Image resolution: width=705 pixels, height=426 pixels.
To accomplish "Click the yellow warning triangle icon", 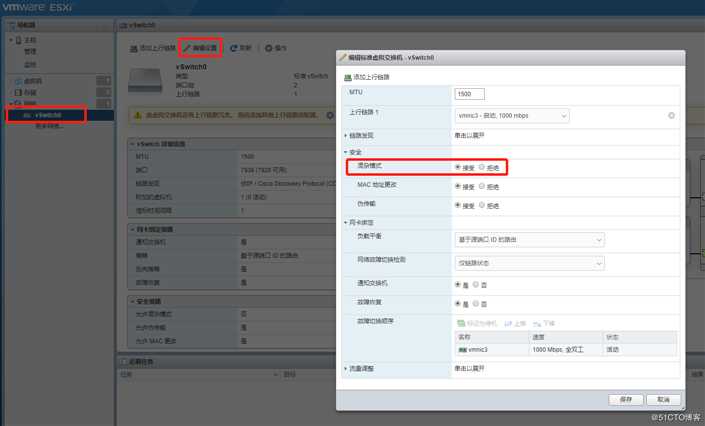I will [138, 116].
